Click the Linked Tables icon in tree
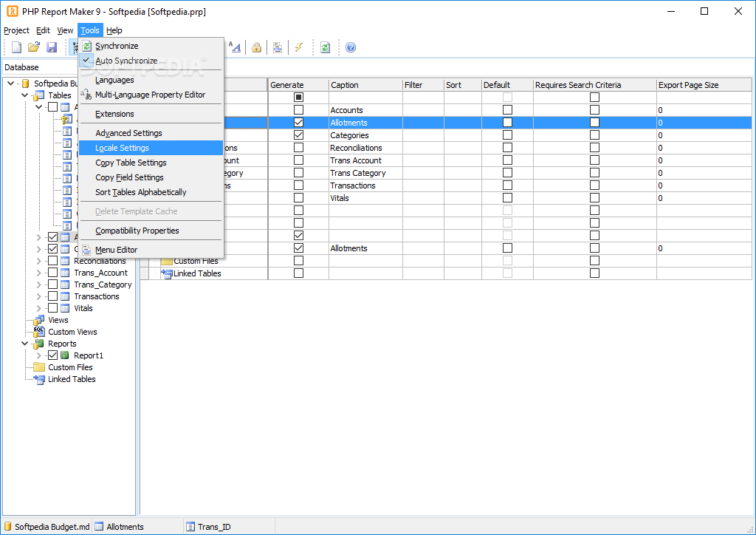Screen dimensions: 756x535 pyautogui.click(x=38, y=379)
